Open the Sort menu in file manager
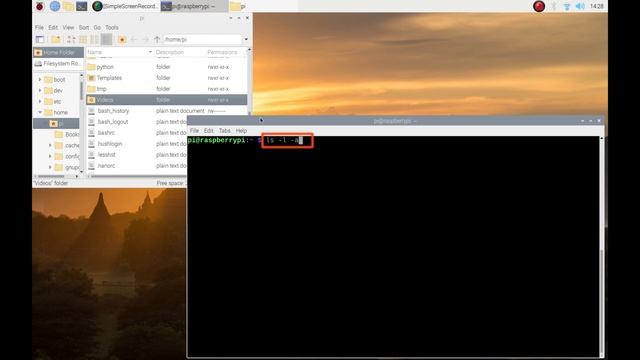640x360 pixels. 84,27
